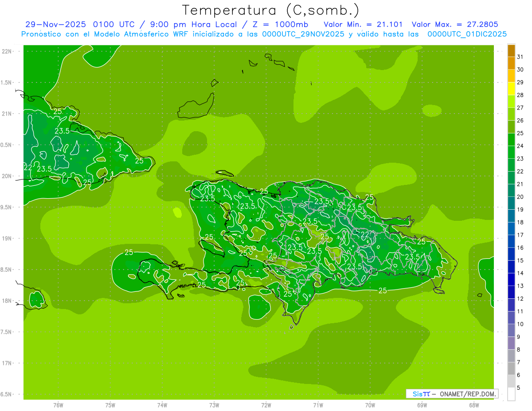Click the colorbar label "10"
The image size is (532, 411).
click(x=520, y=324)
